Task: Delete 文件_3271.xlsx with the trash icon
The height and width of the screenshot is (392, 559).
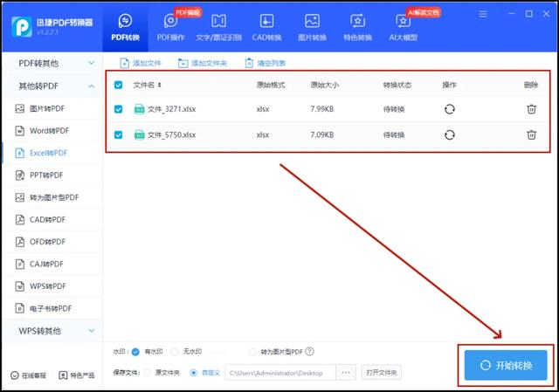Action: pyautogui.click(x=531, y=109)
